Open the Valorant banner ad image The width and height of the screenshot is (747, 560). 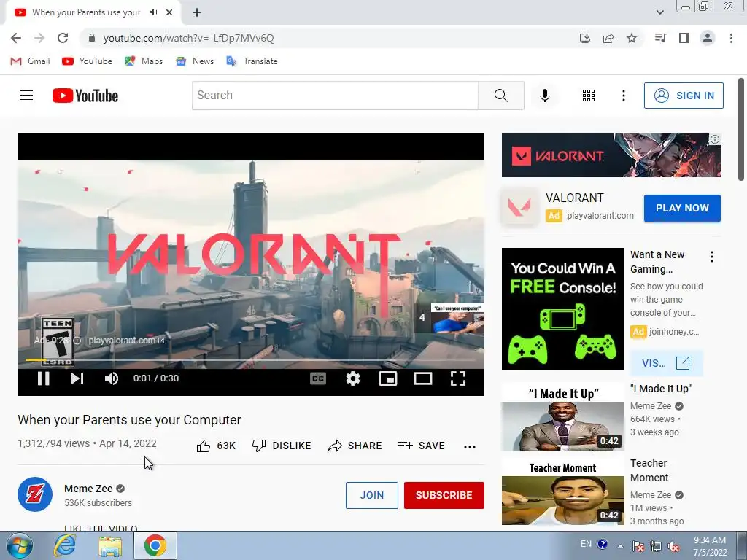click(x=611, y=155)
